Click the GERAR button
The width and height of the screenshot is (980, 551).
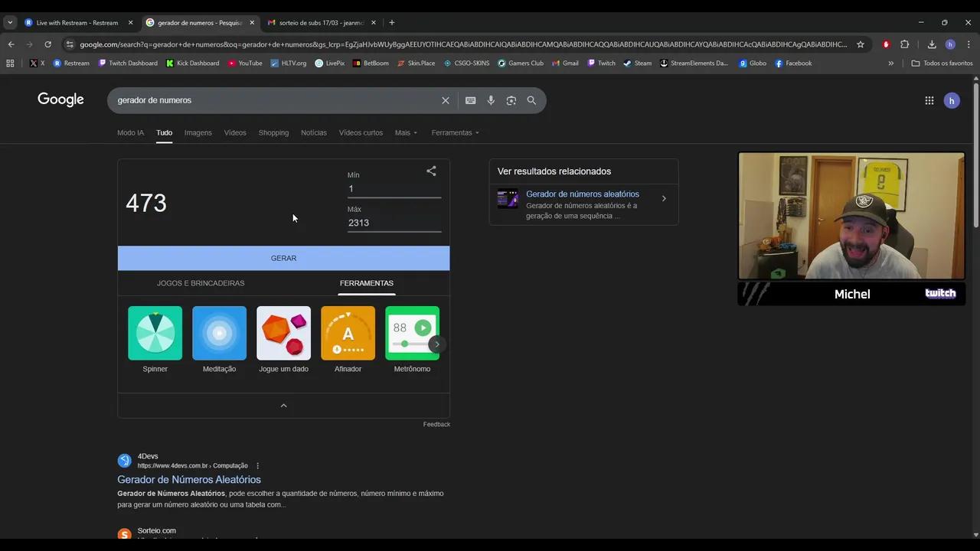tap(283, 258)
